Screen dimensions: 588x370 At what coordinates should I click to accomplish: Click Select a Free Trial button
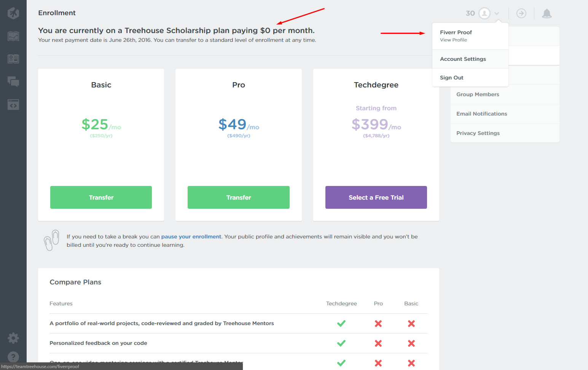(x=376, y=197)
